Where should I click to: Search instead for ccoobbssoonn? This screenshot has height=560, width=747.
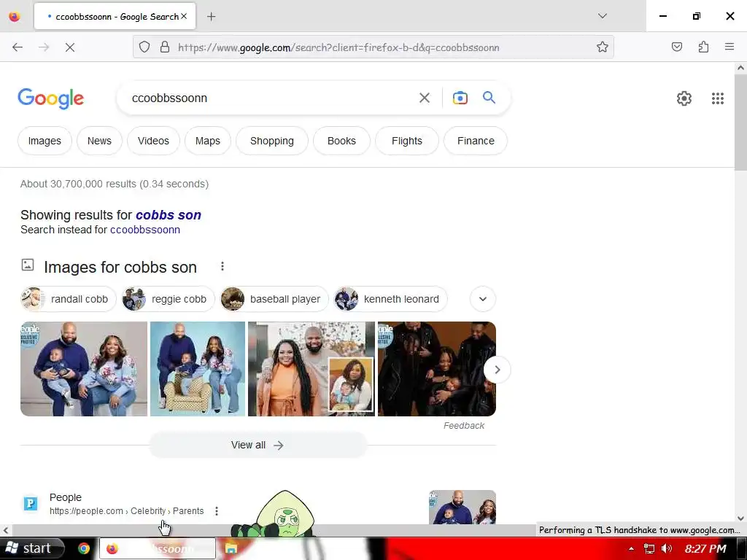(145, 230)
